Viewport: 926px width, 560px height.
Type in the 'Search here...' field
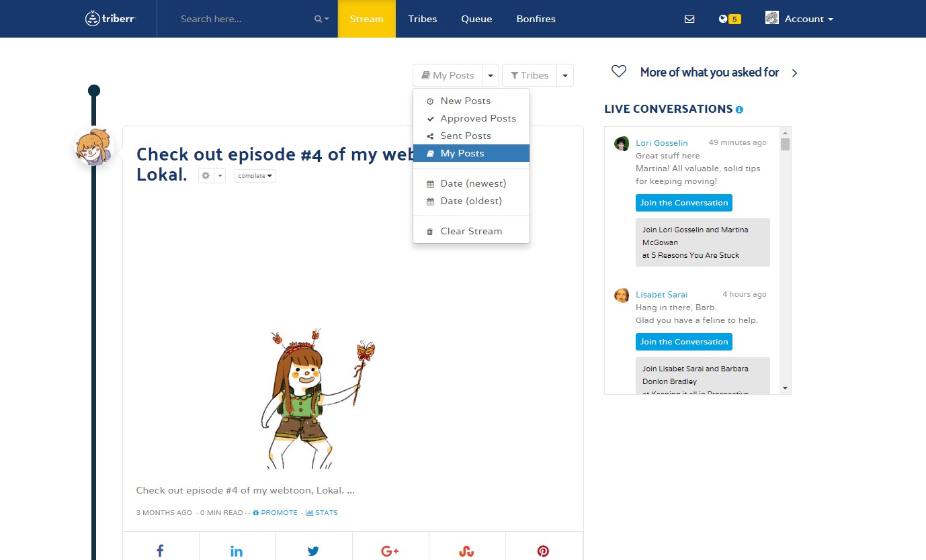pyautogui.click(x=242, y=19)
